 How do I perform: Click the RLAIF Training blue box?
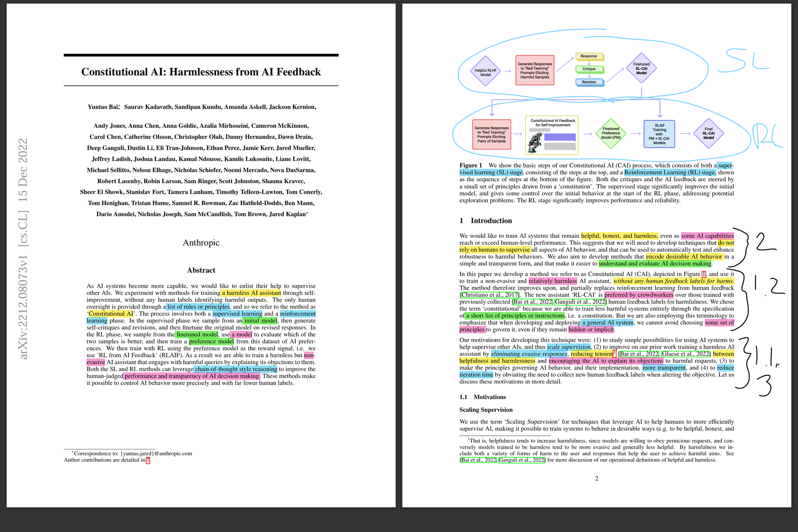point(659,134)
